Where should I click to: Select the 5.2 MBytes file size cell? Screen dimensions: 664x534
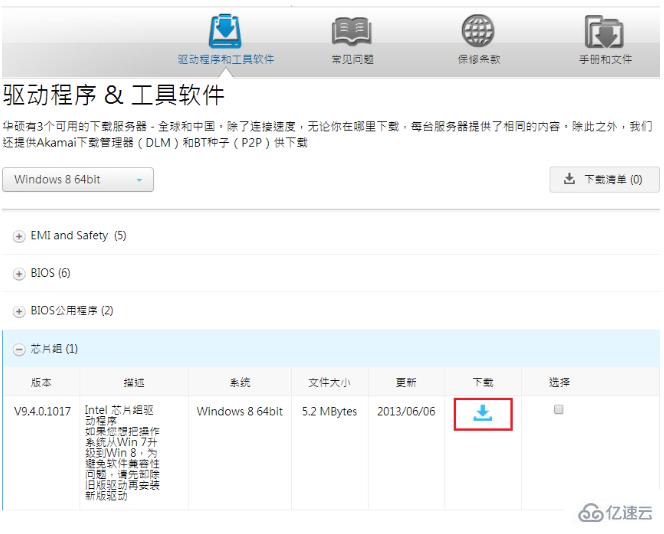click(x=329, y=411)
